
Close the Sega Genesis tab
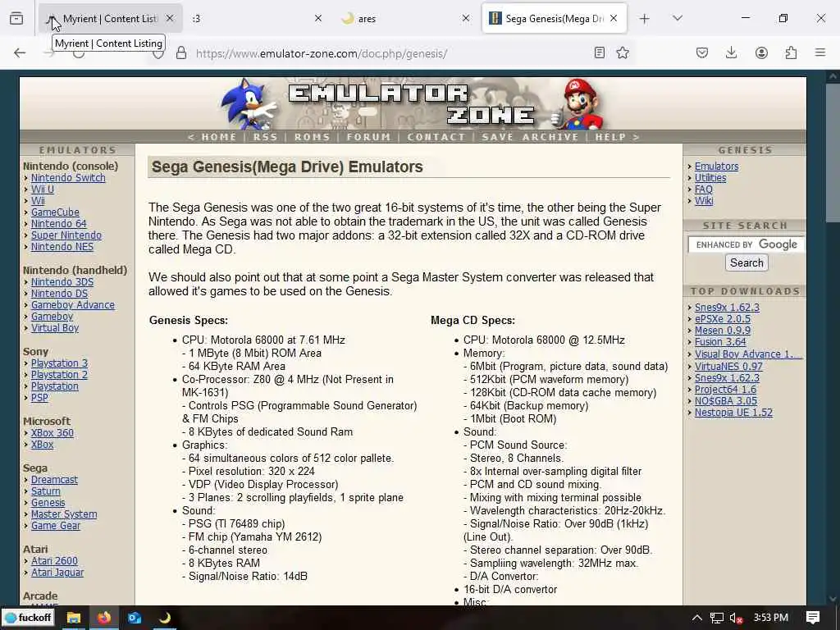click(x=614, y=18)
